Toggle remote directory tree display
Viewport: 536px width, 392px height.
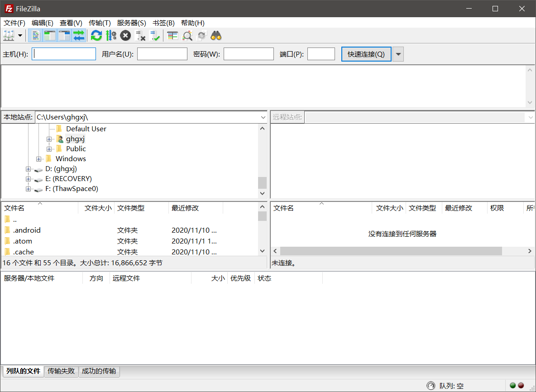[x=64, y=36]
